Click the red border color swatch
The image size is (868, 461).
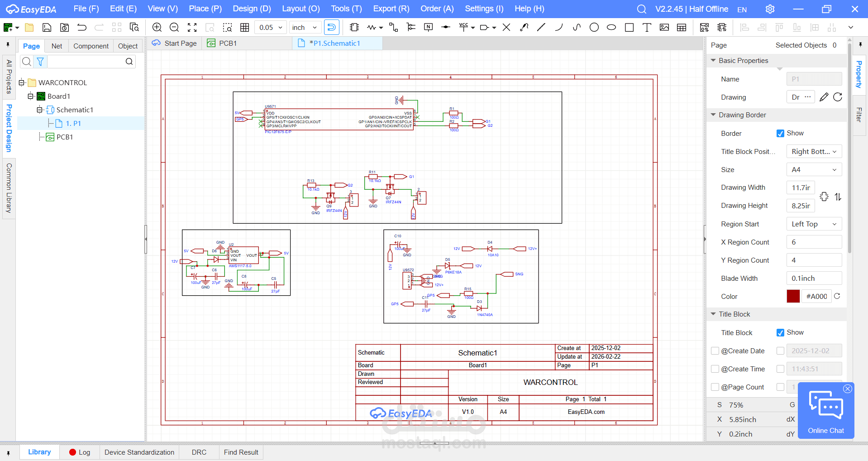[x=793, y=296]
